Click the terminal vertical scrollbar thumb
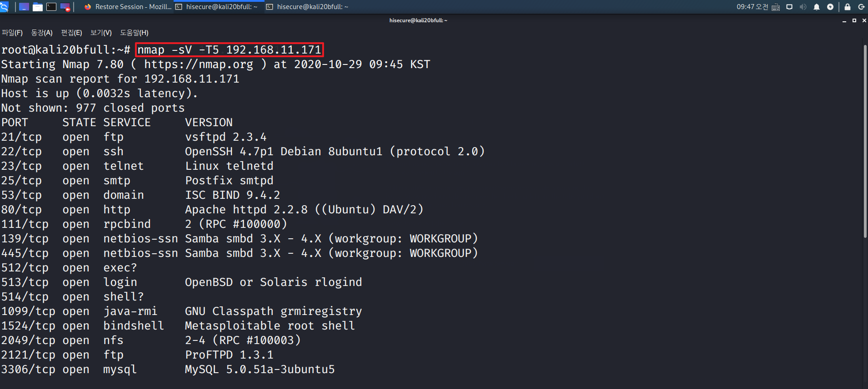 pyautogui.click(x=865, y=141)
